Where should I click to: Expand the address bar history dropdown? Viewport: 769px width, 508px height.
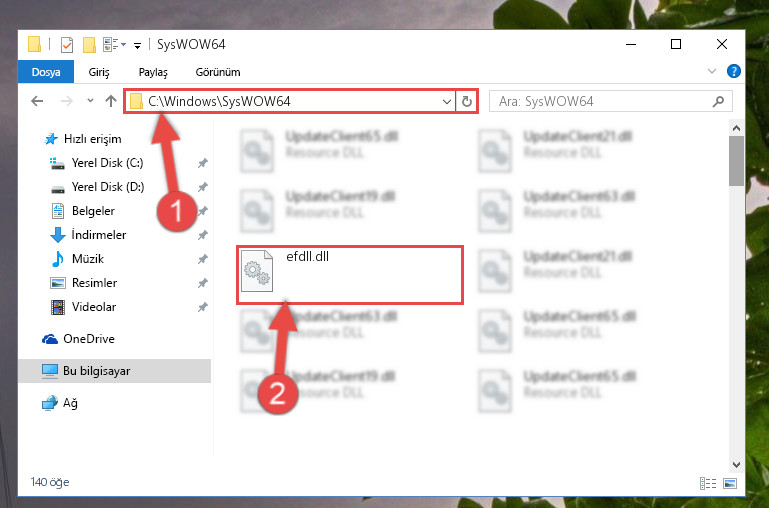click(446, 102)
